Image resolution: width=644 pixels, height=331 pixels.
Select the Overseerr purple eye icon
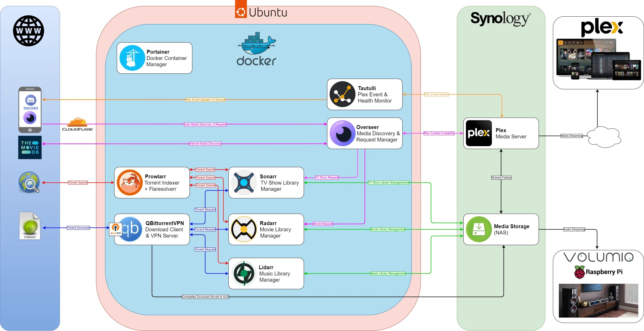point(342,133)
